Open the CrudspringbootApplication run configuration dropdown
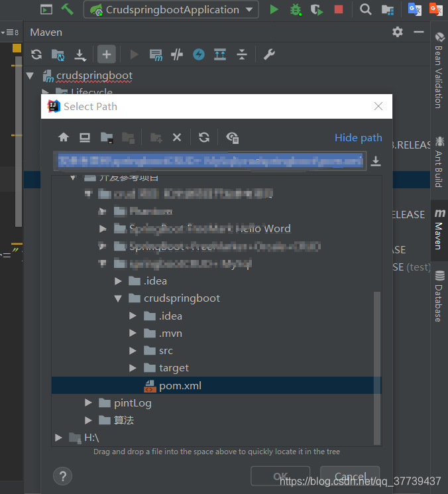The image size is (448, 494). pos(171,9)
